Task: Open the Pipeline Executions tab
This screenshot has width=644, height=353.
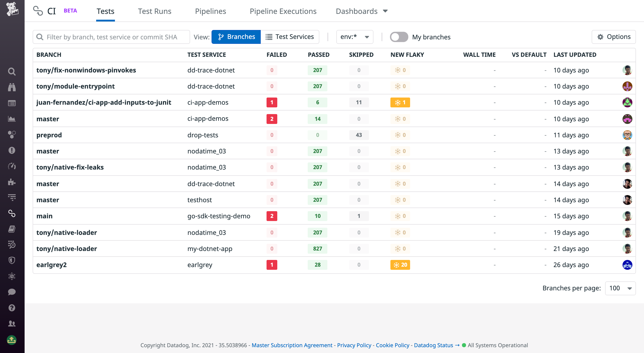Action: pyautogui.click(x=283, y=11)
